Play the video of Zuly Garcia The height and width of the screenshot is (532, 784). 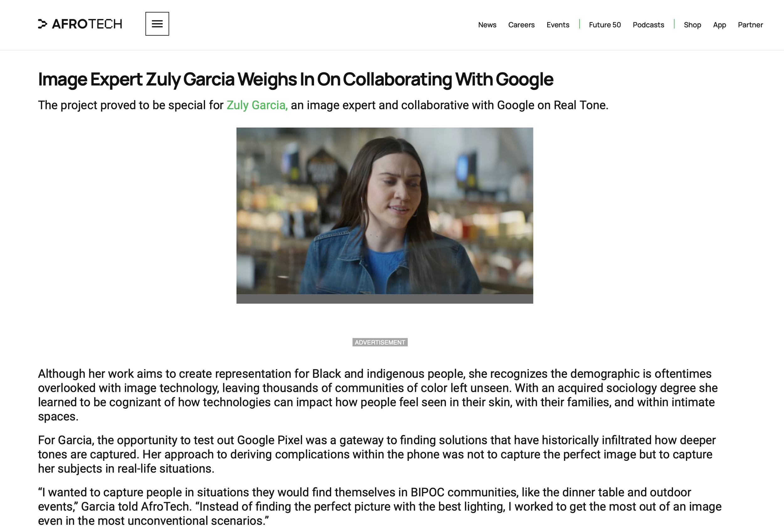[384, 211]
